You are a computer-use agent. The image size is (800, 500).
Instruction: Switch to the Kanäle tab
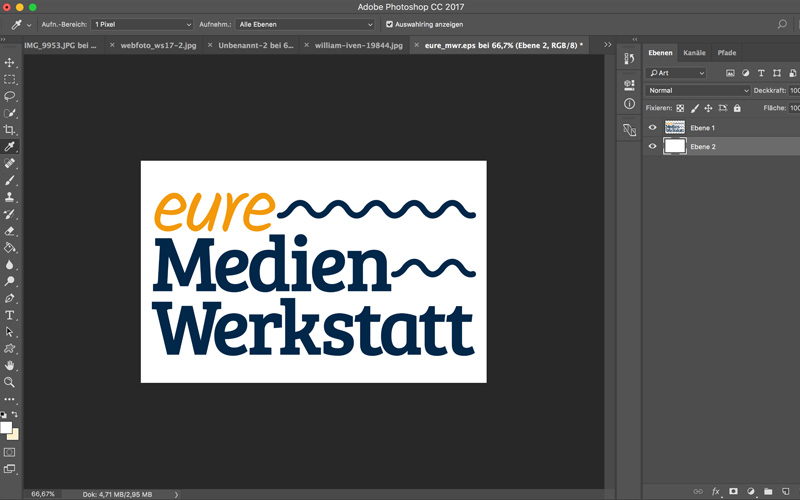(x=694, y=53)
